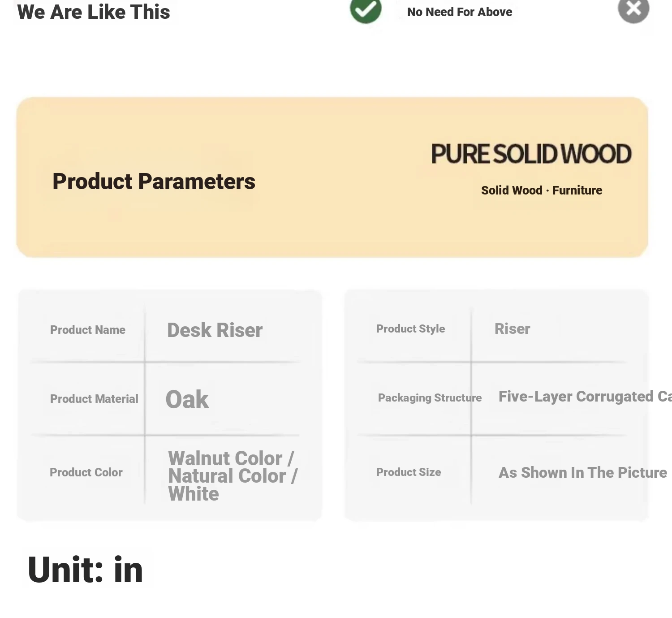Click the Five-Layer Corrugated packaging value
This screenshot has width=672, height=618.
click(585, 397)
